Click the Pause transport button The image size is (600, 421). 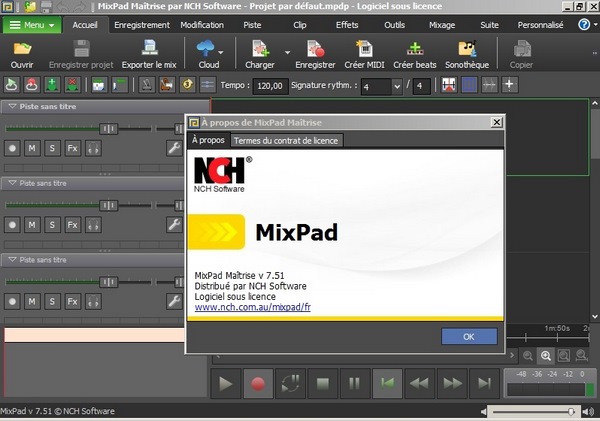click(x=355, y=383)
